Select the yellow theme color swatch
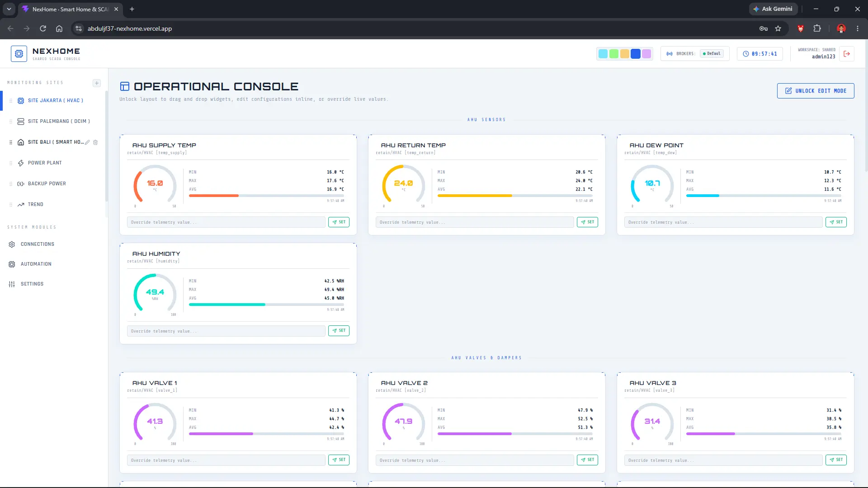The width and height of the screenshot is (868, 488). tap(625, 54)
